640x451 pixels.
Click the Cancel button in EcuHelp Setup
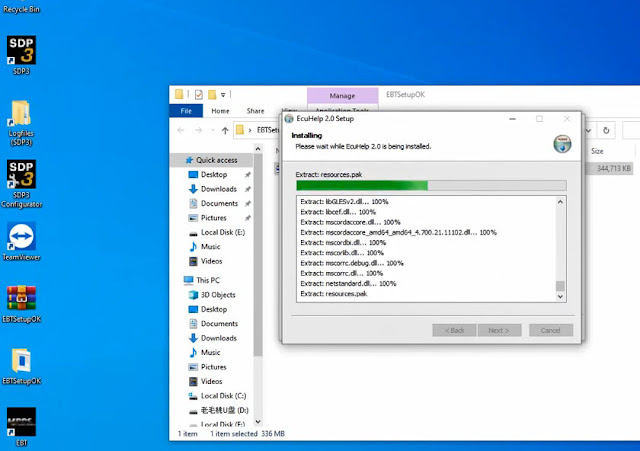551,330
